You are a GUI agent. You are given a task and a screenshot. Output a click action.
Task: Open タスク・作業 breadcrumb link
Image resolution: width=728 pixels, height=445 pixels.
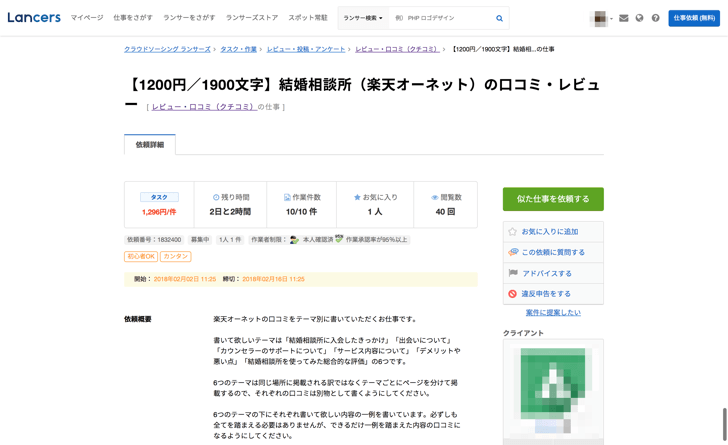238,49
